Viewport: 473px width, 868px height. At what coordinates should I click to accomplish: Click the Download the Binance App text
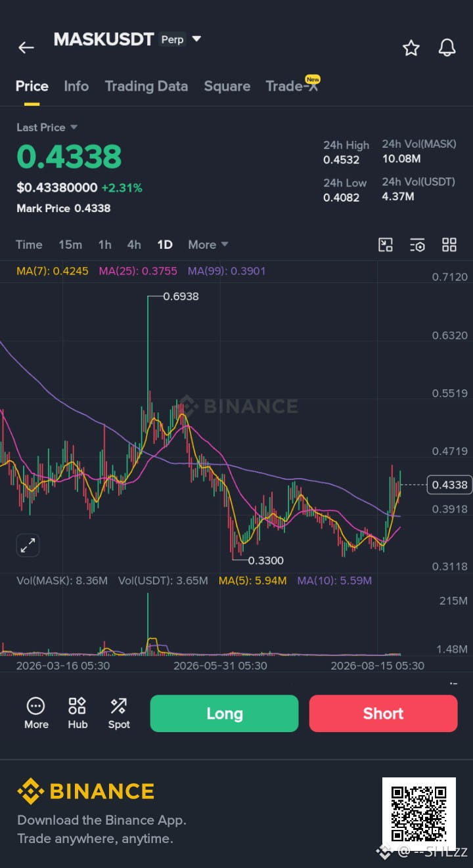(102, 820)
